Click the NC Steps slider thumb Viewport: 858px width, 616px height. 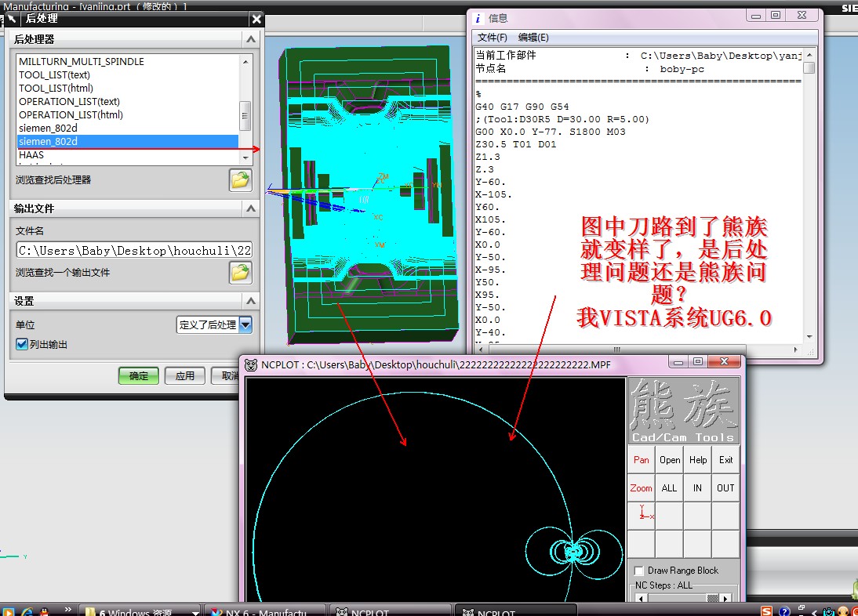point(712,598)
